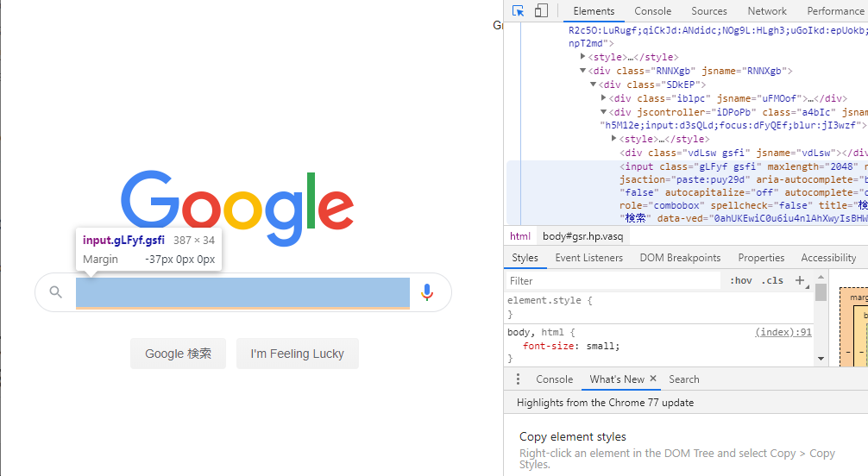Expand the nested style node under a4bIc

614,139
